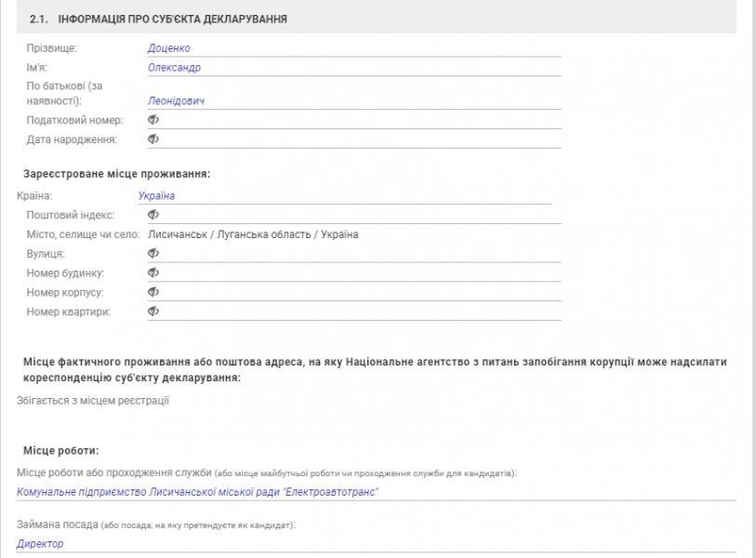Click hidden-data icon beside Дата народження
The image size is (756, 558).
[x=153, y=139]
